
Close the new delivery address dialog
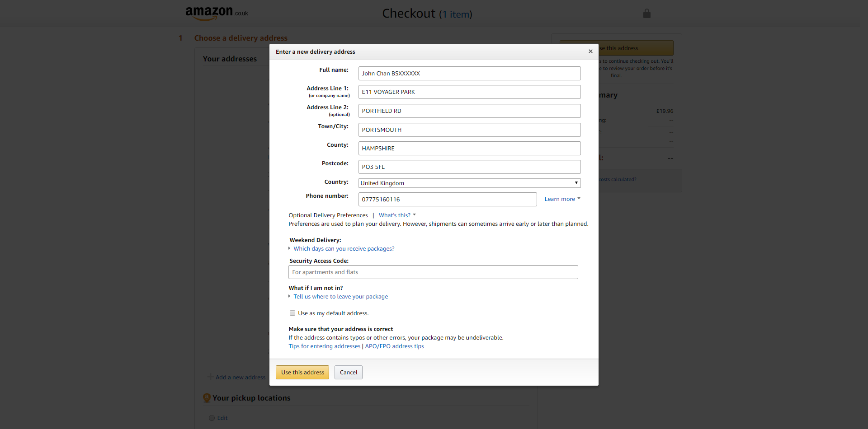coord(590,51)
